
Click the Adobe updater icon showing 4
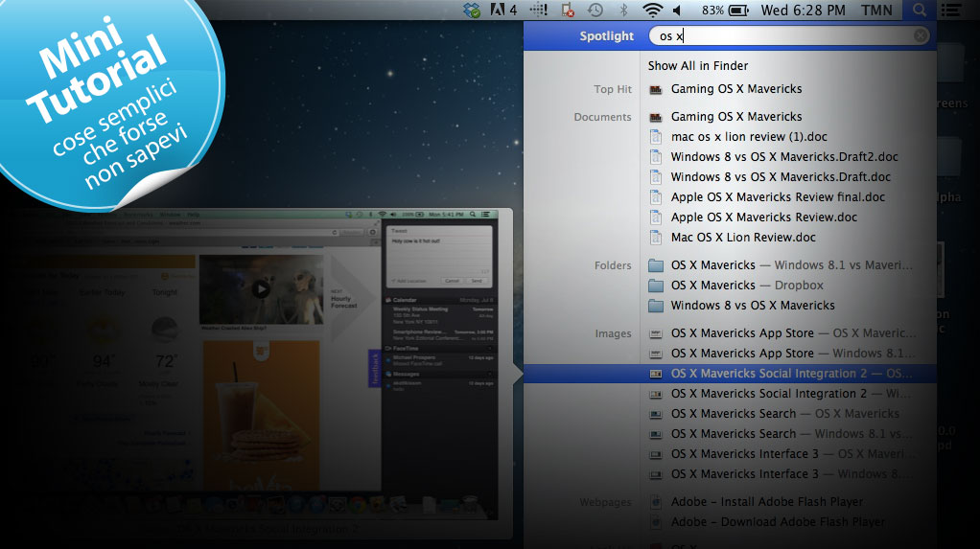coord(503,10)
